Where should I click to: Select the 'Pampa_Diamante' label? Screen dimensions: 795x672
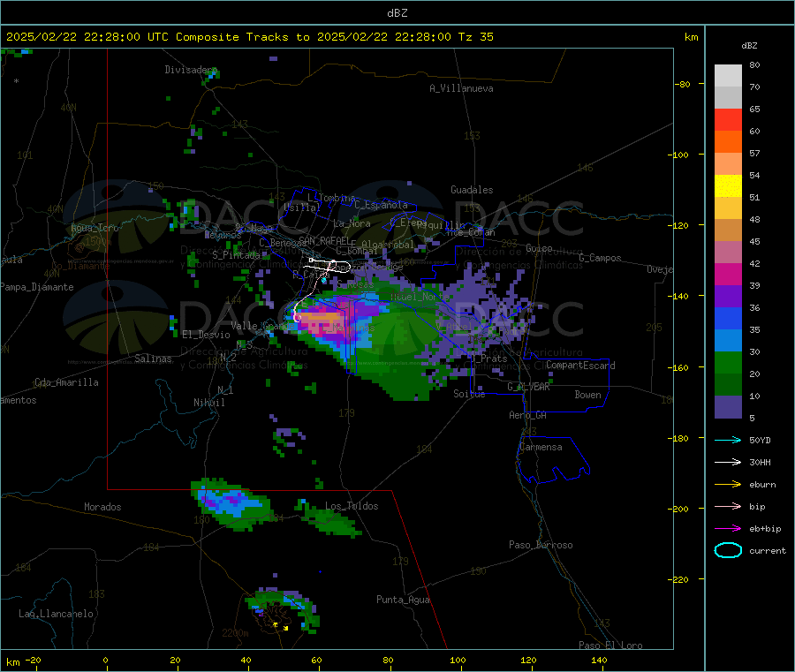click(37, 287)
